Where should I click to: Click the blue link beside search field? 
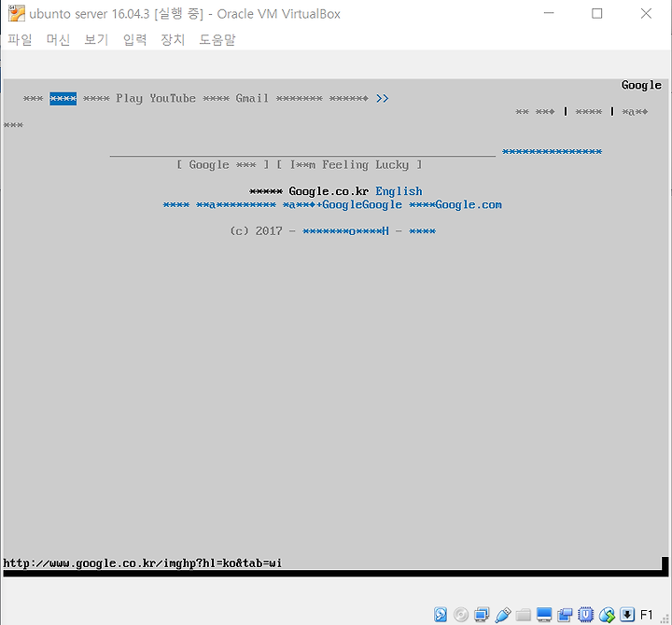[x=552, y=152]
